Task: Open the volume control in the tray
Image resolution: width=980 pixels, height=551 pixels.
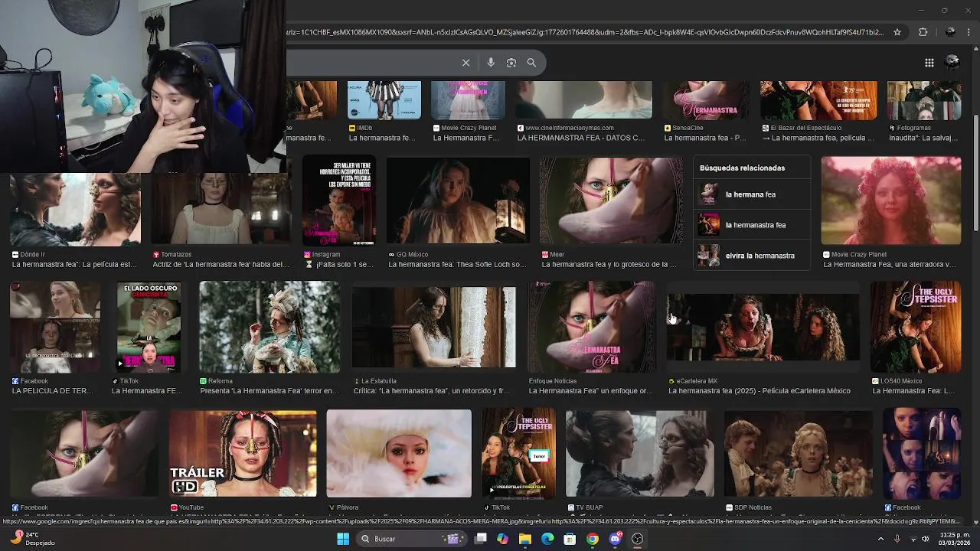Action: [x=926, y=539]
